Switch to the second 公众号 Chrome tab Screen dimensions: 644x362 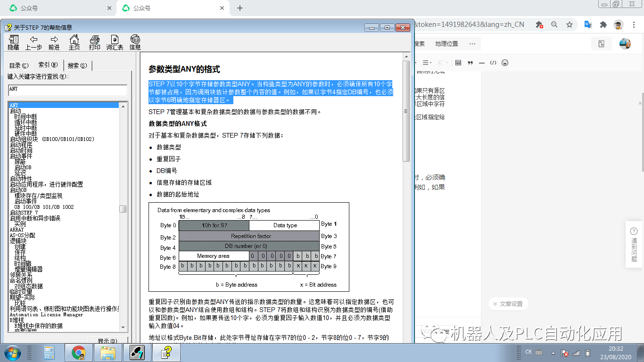click(172, 8)
